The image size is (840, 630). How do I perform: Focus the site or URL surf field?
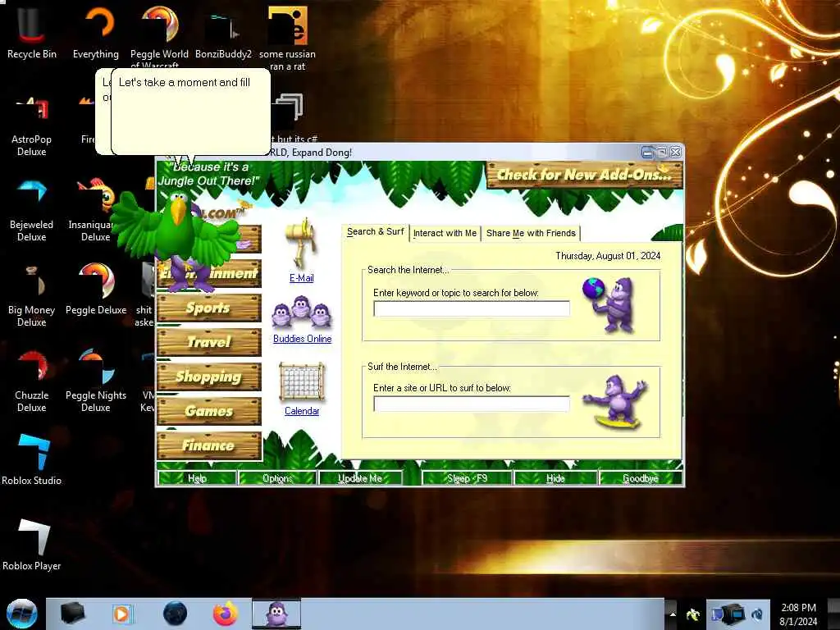coord(472,404)
